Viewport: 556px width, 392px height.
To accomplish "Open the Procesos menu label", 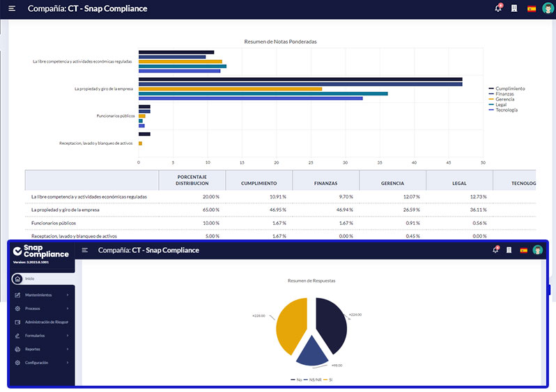I will tap(33, 308).
